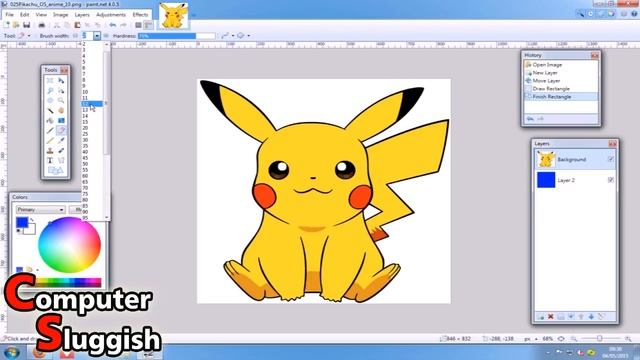Select the Rectangle Select tool
Viewport: 640px width, 360px height.
coord(50,80)
